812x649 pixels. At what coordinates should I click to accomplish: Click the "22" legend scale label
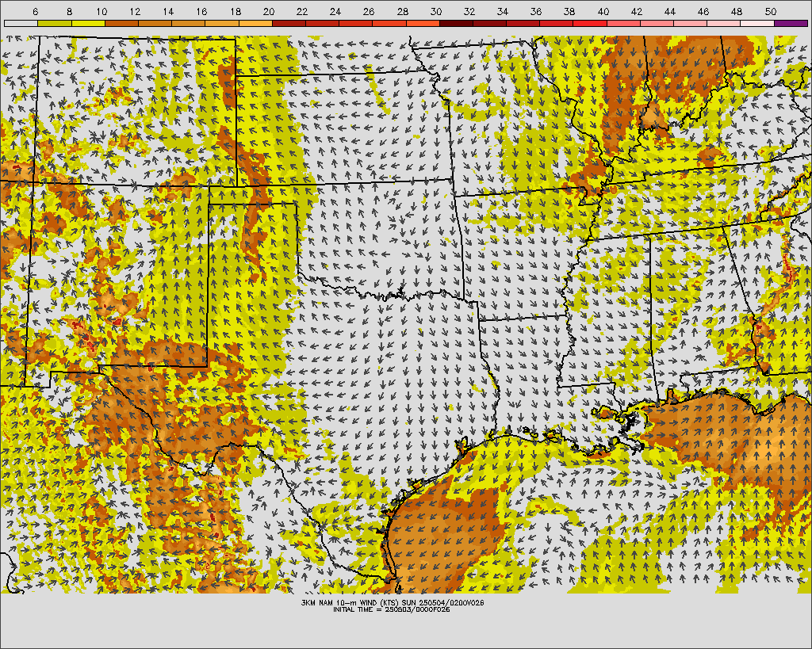[x=302, y=11]
